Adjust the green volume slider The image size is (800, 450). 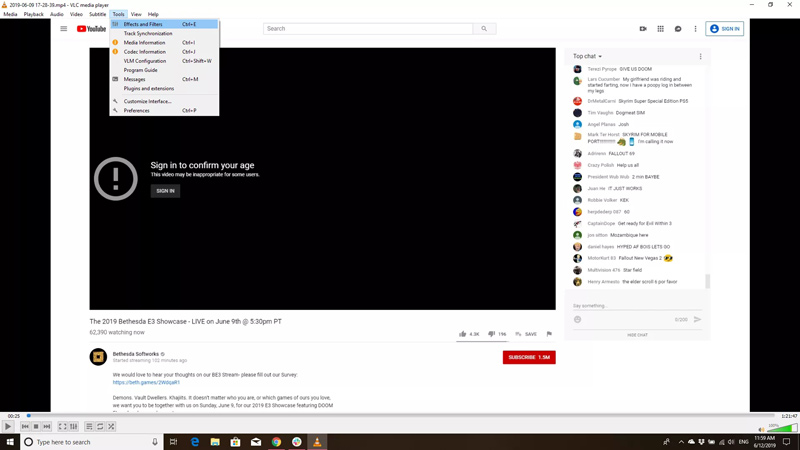(x=781, y=428)
